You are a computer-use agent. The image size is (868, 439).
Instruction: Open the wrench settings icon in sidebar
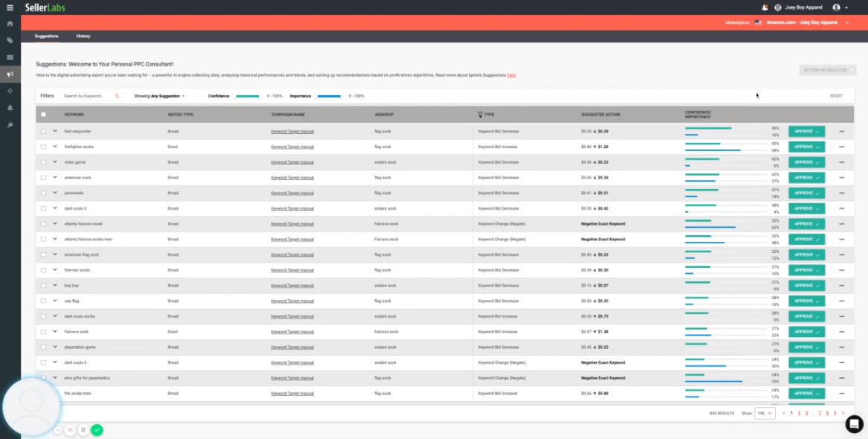click(x=10, y=124)
